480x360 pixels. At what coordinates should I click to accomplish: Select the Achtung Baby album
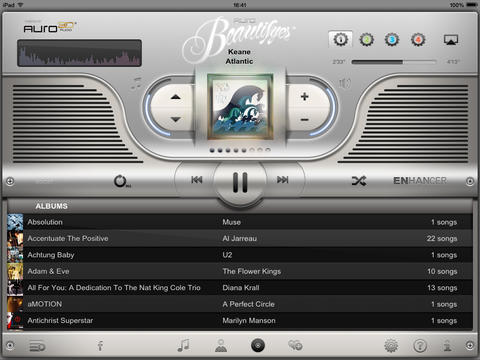coord(240,255)
